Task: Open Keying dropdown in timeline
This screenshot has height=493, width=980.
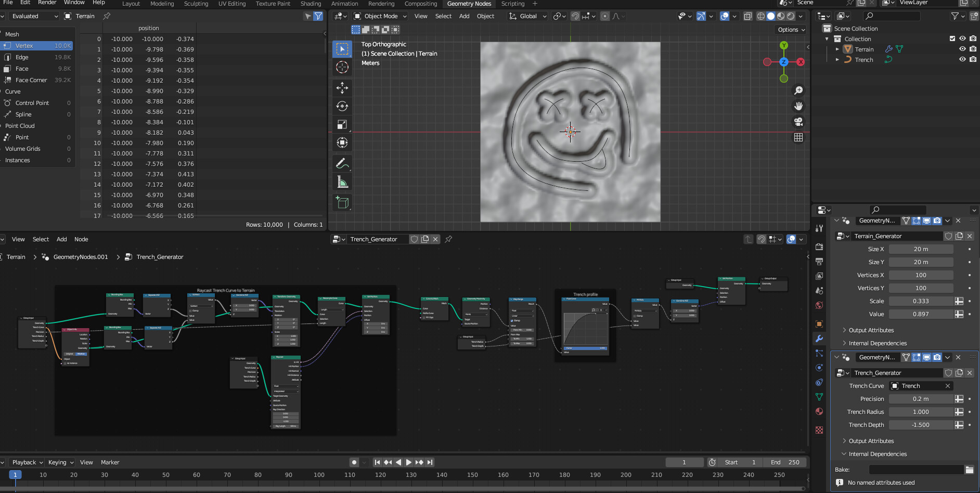Action: point(60,462)
